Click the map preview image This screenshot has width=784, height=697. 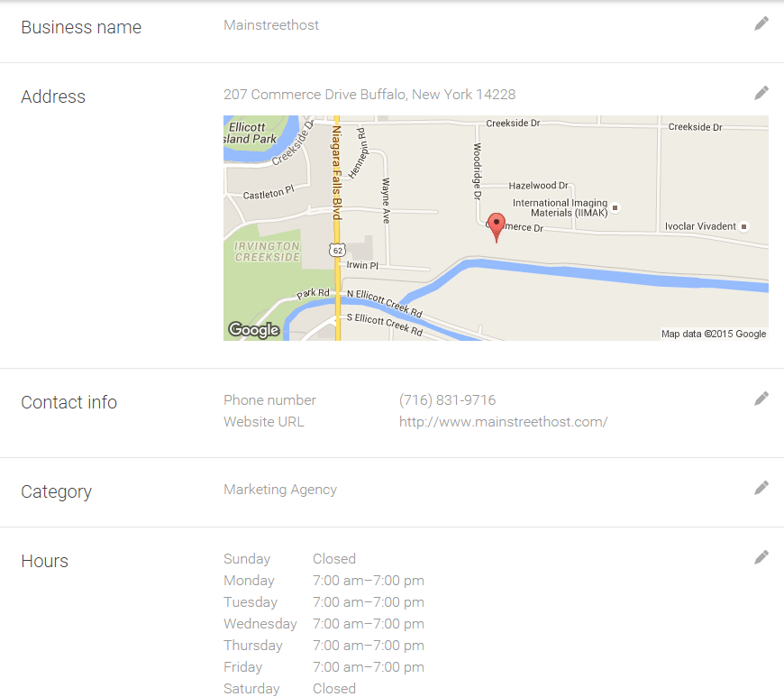point(495,227)
